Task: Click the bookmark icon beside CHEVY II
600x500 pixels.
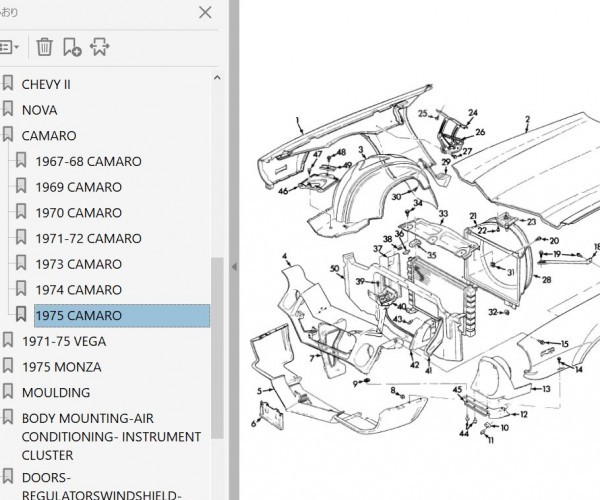Action: [8, 83]
